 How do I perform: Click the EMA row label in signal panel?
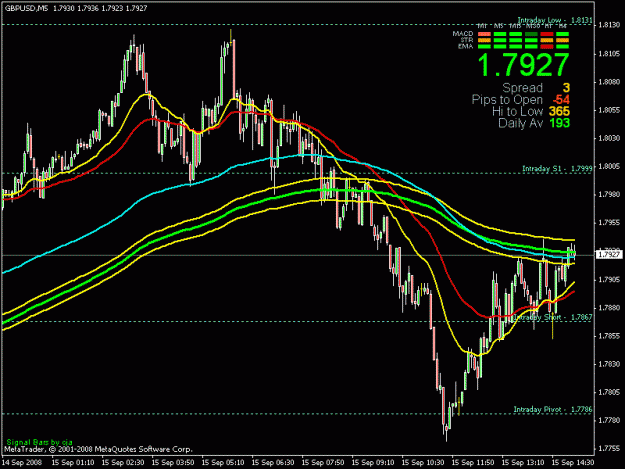point(466,46)
